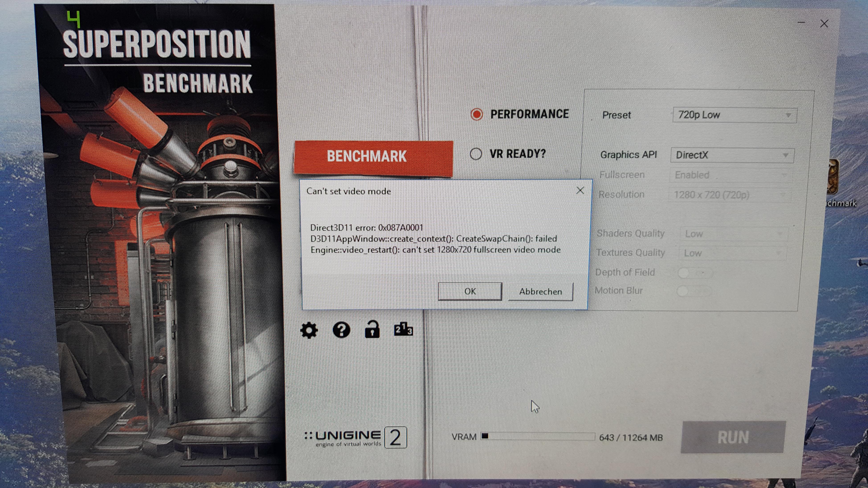
Task: Choose Abbrechen in the error dialog
Action: 541,292
